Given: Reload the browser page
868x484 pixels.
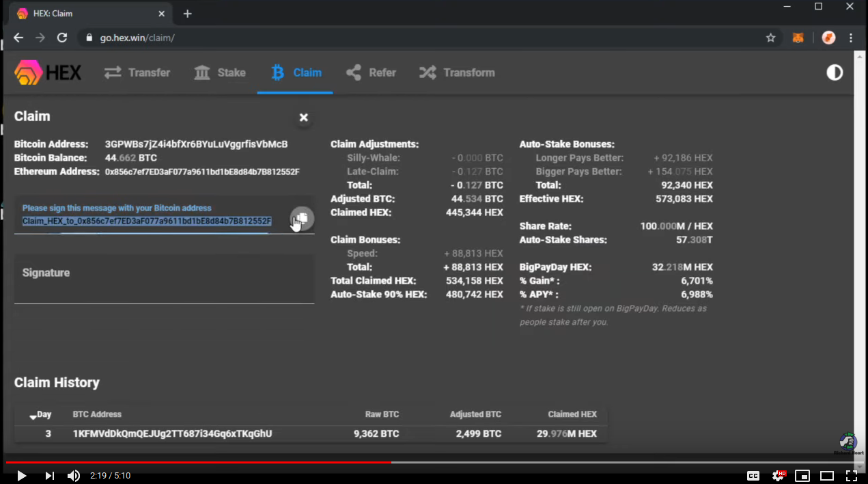Looking at the screenshot, I should pos(62,38).
